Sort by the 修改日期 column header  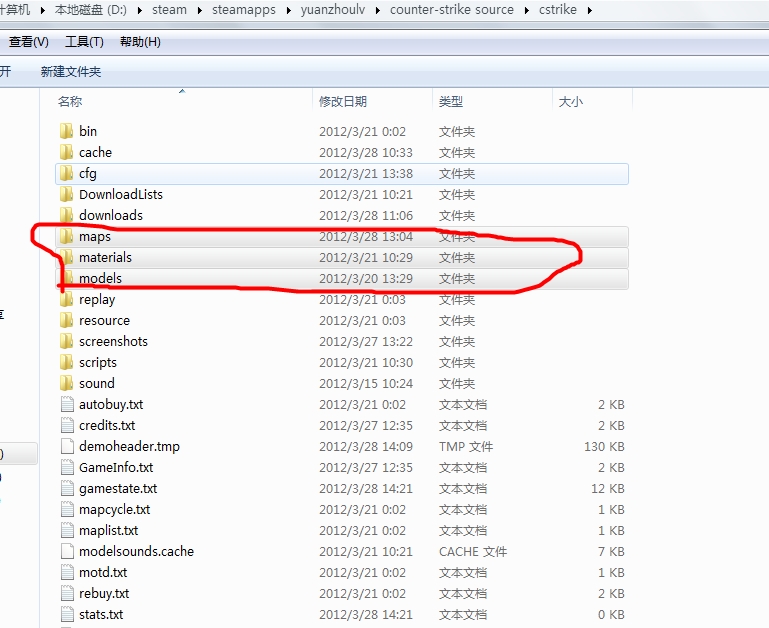coord(343,102)
